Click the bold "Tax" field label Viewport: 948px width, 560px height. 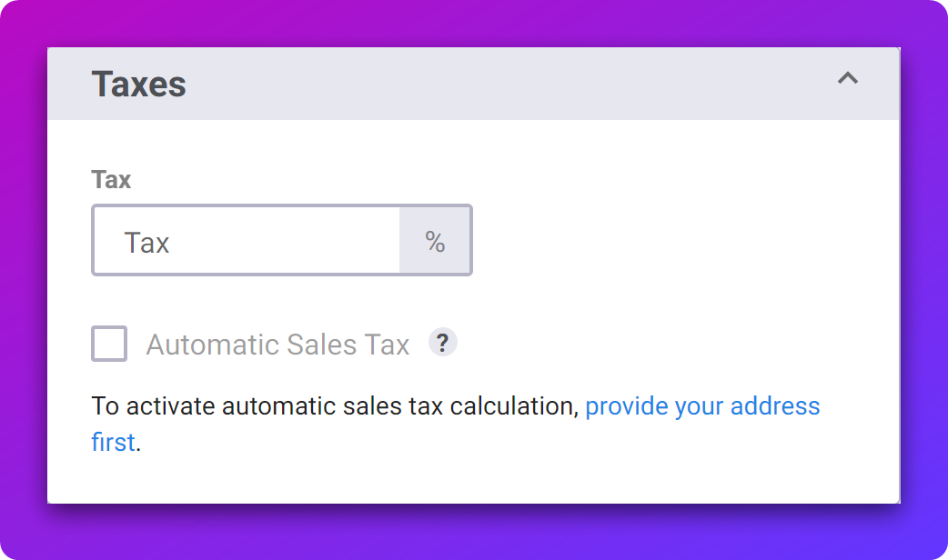(x=111, y=179)
